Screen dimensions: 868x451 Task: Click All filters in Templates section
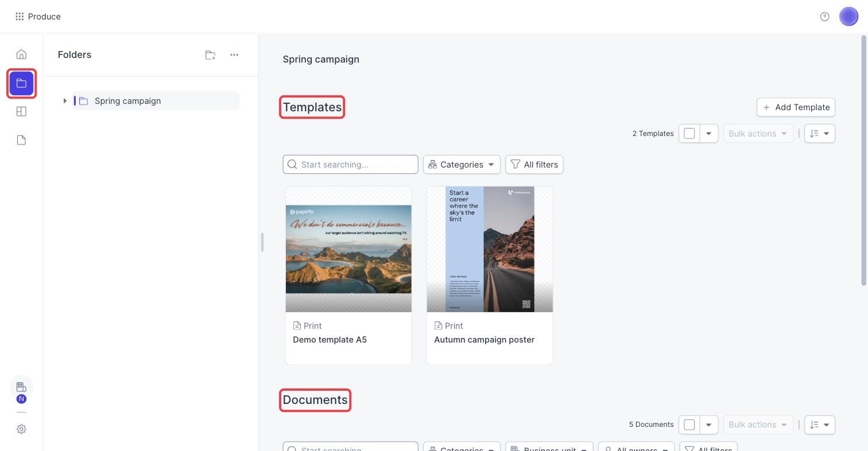[534, 165]
